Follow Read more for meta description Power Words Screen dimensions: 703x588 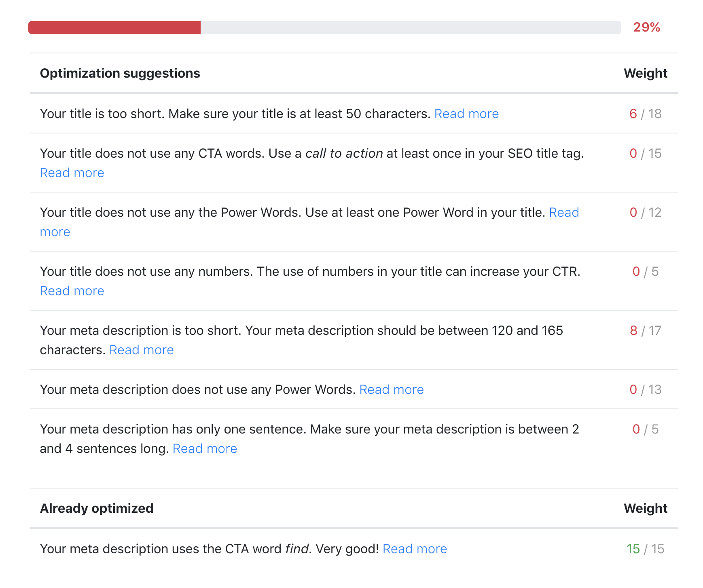(x=392, y=389)
